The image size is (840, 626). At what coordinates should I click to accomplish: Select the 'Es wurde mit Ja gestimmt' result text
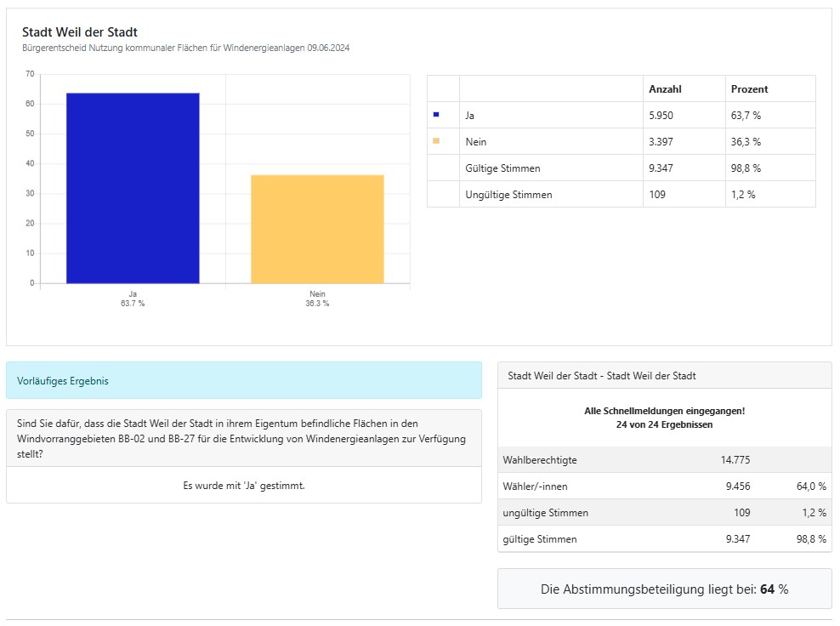click(244, 485)
